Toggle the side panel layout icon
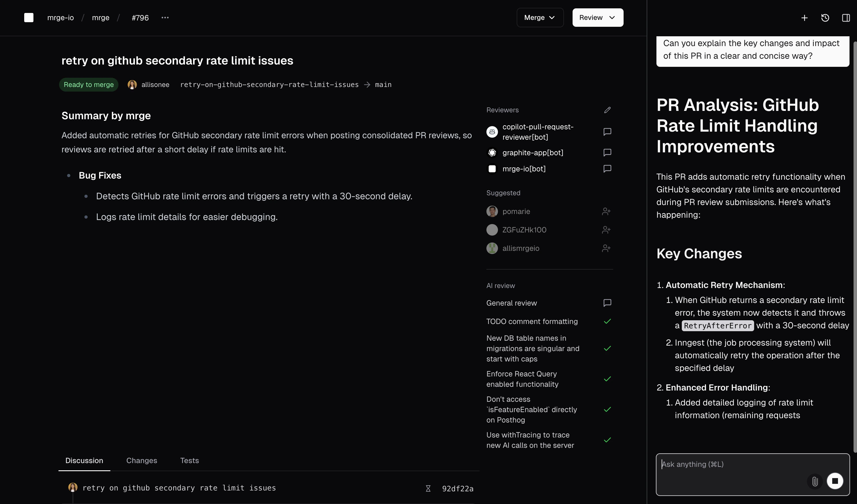Image resolution: width=857 pixels, height=504 pixels. 846,18
